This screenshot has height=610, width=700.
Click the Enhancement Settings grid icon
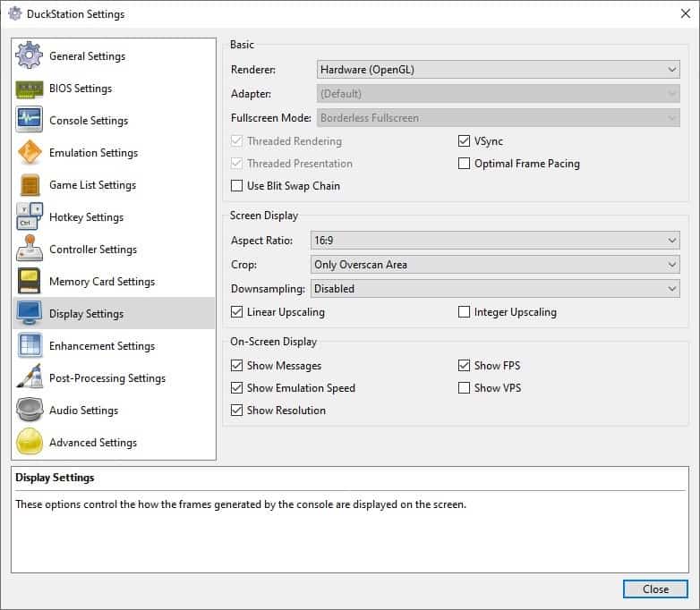(x=30, y=345)
